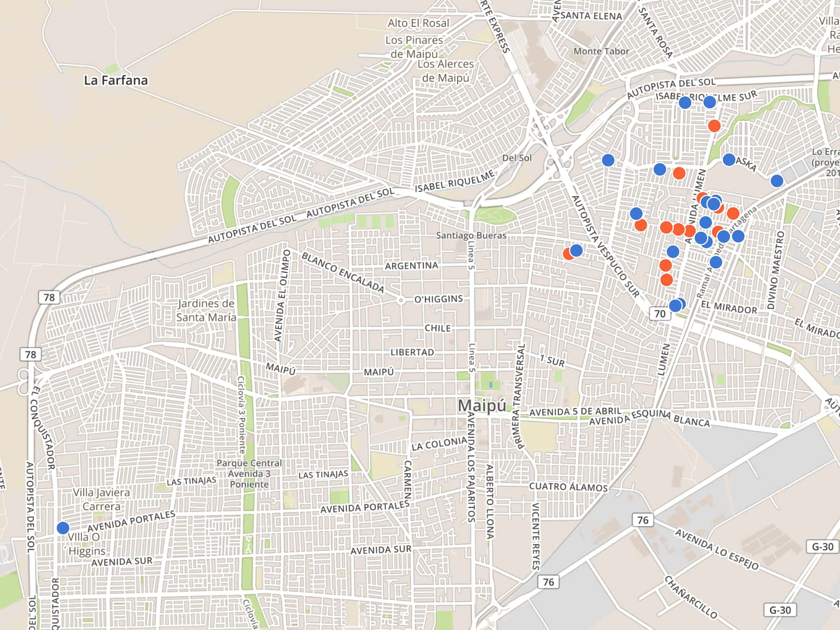Select the upper G-30 road shield
The image size is (840, 630).
822,546
